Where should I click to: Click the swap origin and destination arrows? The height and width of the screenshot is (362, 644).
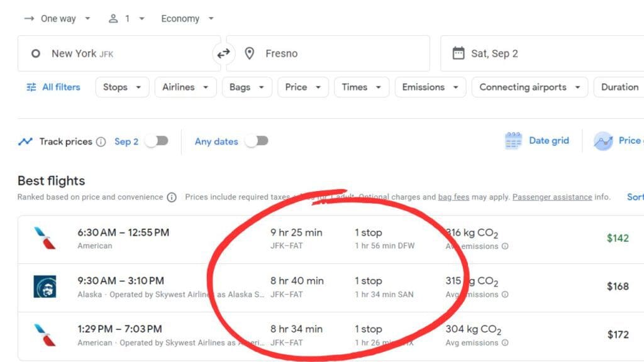tap(223, 54)
